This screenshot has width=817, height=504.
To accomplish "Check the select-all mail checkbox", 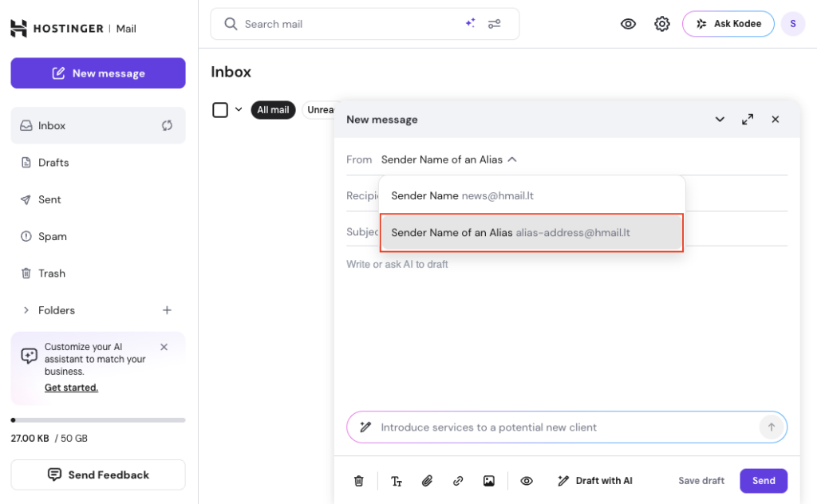I will [x=220, y=109].
